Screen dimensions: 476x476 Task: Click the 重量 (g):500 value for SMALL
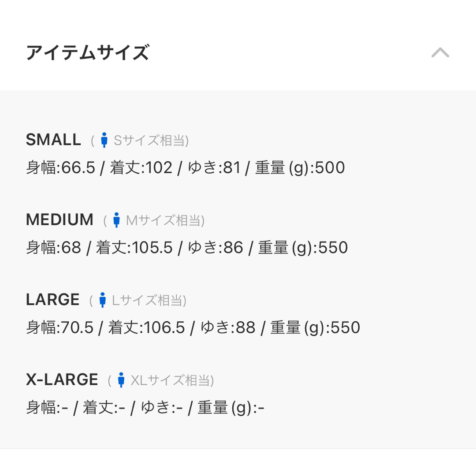click(300, 168)
